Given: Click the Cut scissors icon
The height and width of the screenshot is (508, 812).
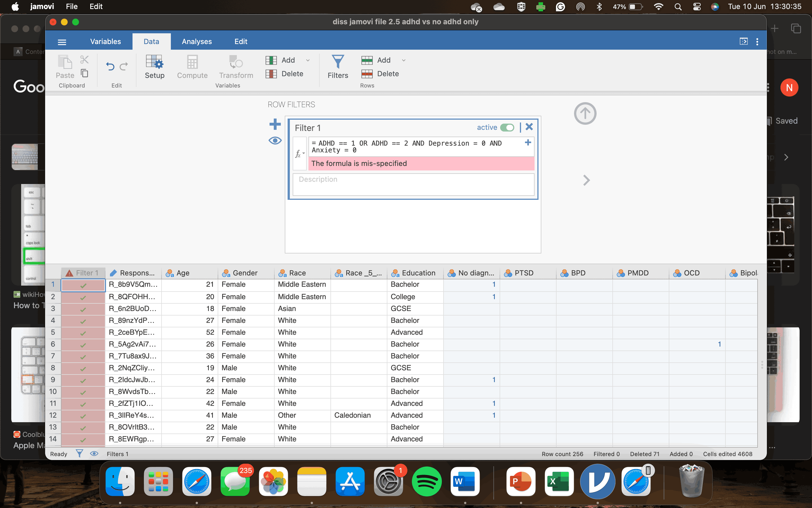Looking at the screenshot, I should click(x=85, y=60).
